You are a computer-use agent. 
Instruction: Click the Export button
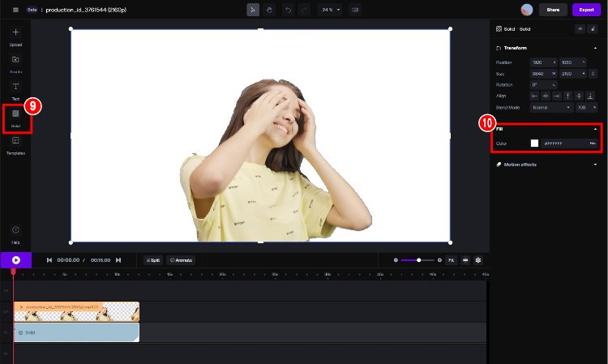586,10
